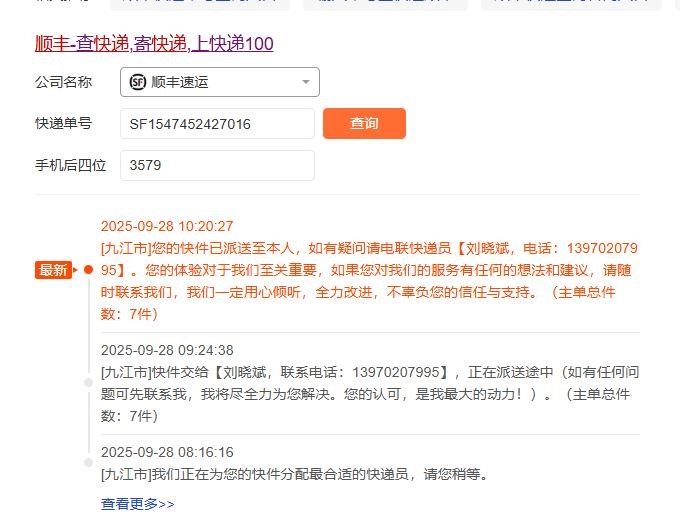Focus the 手机后四位 input with 3579
Viewport: 680px width, 517px height.
(217, 166)
